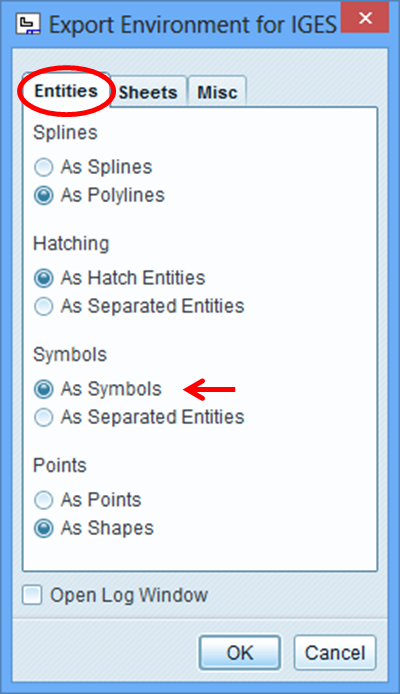400x694 pixels.
Task: Close the Export Environment for IGES dialog
Action: tap(365, 18)
